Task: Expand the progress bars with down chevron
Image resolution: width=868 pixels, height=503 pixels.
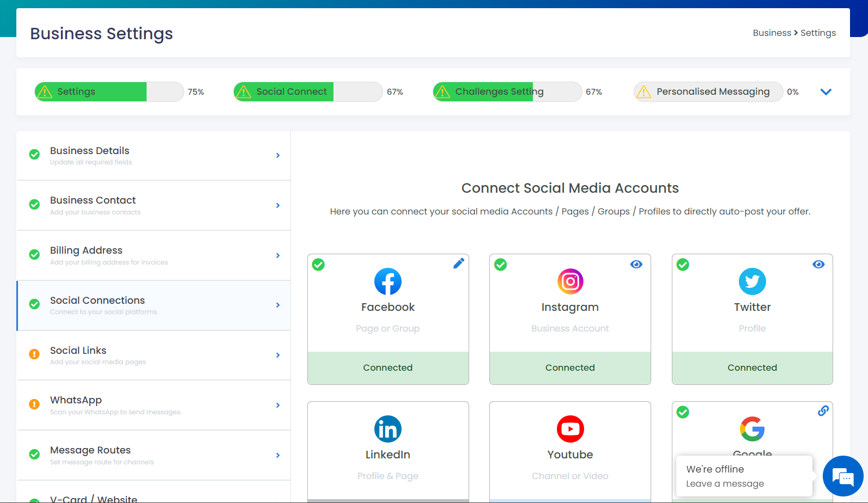Action: [x=826, y=92]
